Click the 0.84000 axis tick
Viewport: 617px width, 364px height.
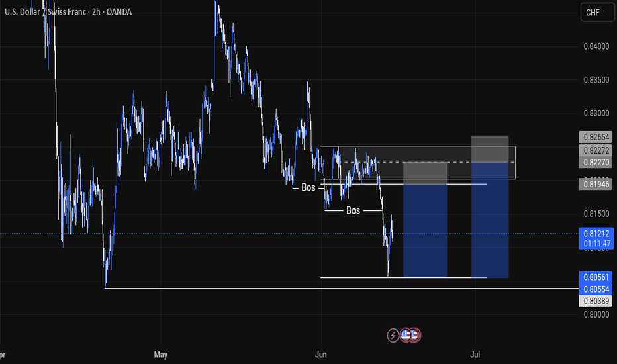pyautogui.click(x=596, y=46)
